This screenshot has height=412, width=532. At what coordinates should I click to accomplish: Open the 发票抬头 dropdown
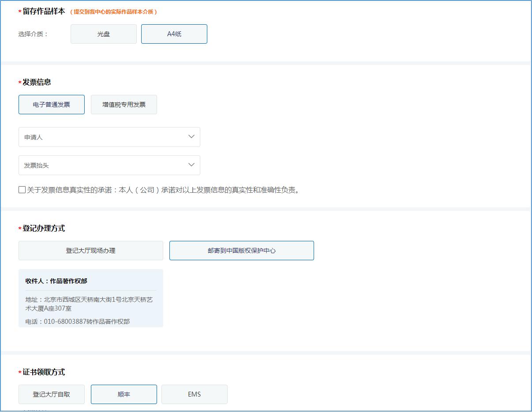109,165
